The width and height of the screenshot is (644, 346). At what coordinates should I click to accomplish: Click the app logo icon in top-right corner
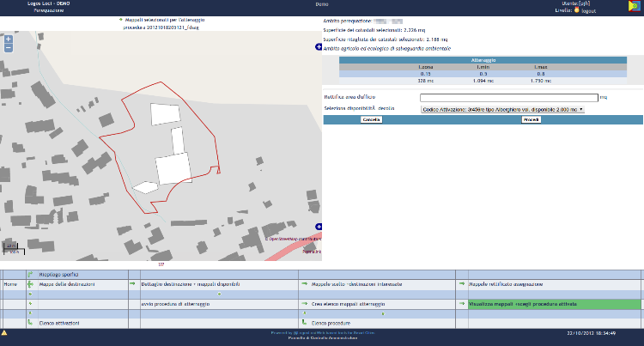633,8
